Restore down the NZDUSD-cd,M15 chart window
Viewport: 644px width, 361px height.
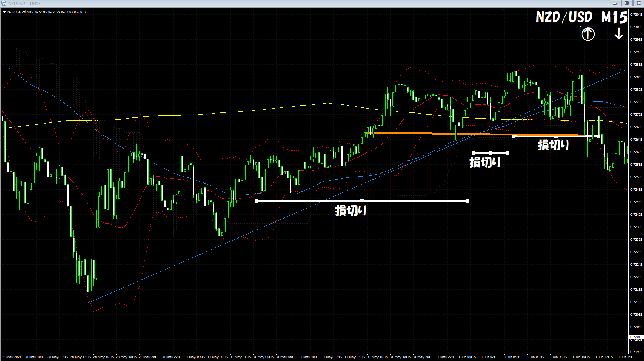pos(627,3)
